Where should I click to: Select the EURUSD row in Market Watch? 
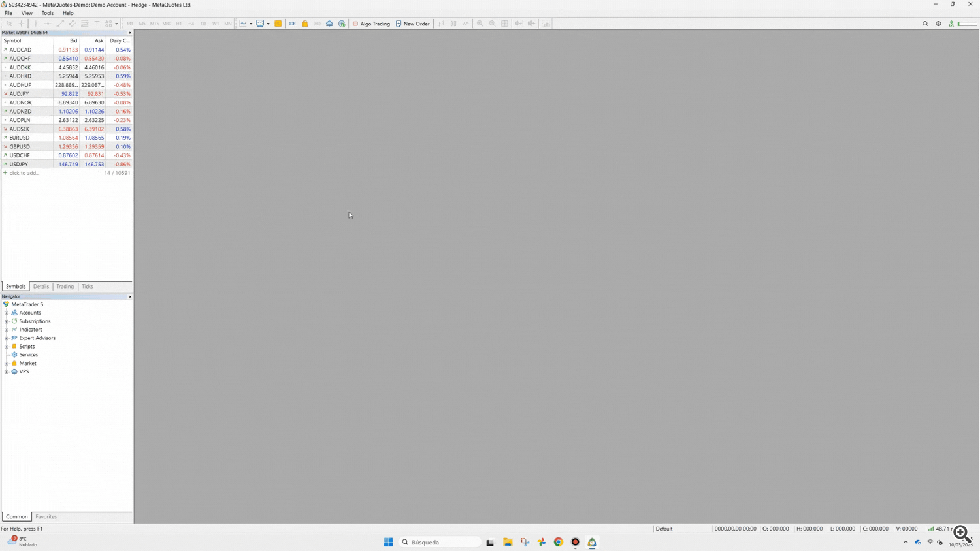pyautogui.click(x=67, y=138)
